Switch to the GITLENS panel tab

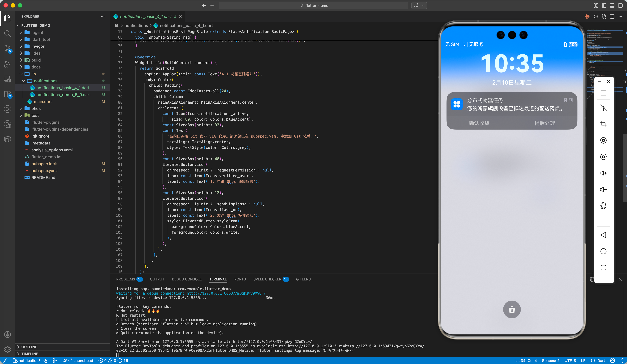click(303, 279)
